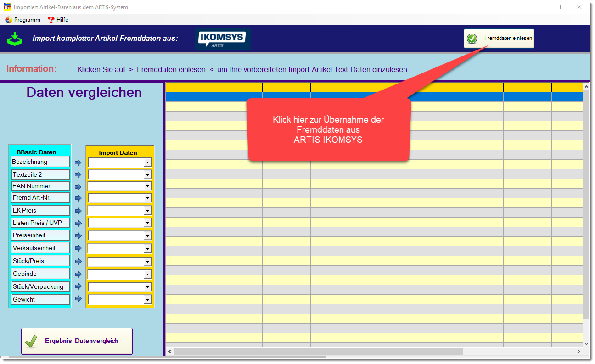
Task: Click the green checkmark on Fremddaten einlesen
Action: pyautogui.click(x=472, y=39)
